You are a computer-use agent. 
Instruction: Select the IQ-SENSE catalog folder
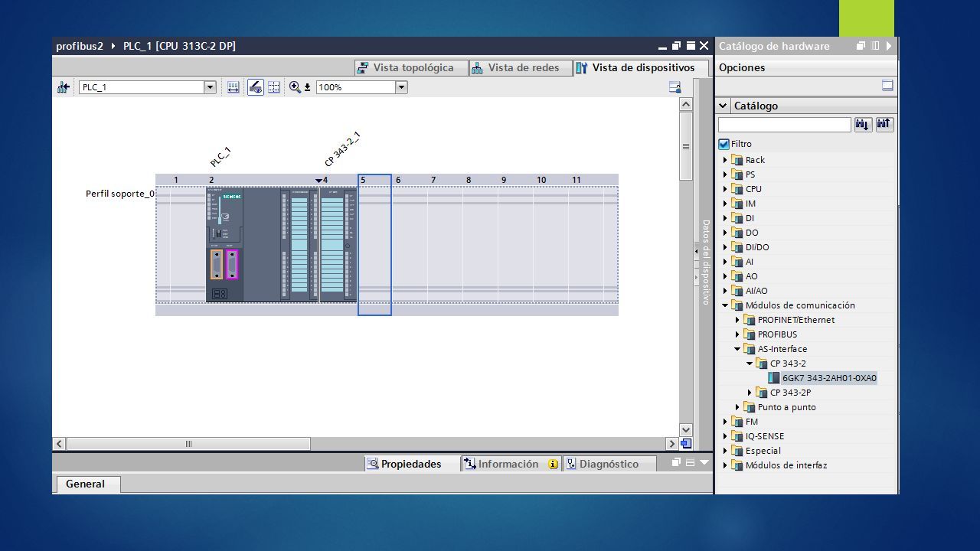pos(765,436)
